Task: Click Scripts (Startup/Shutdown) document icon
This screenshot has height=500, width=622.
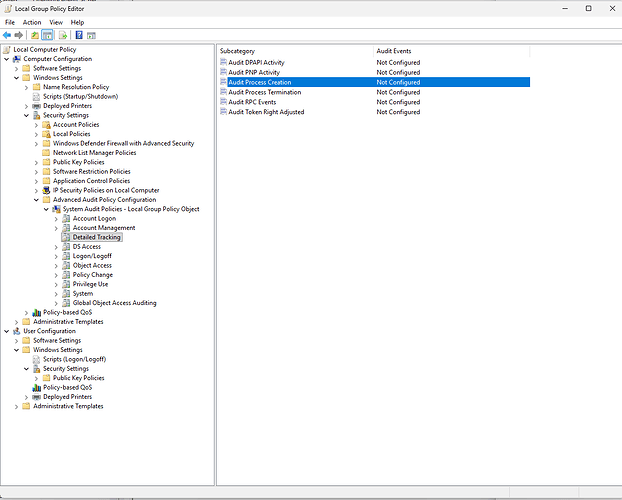Action: [x=36, y=96]
